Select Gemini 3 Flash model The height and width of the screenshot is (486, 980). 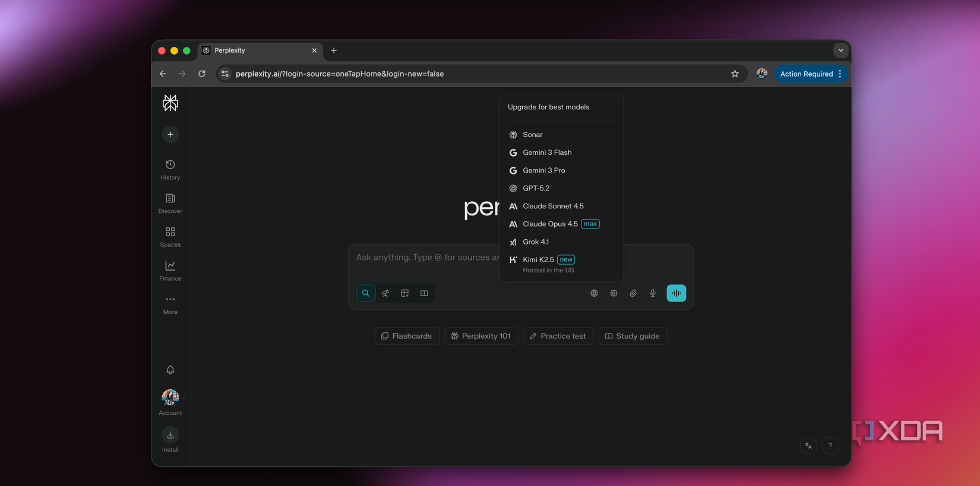(x=561, y=153)
